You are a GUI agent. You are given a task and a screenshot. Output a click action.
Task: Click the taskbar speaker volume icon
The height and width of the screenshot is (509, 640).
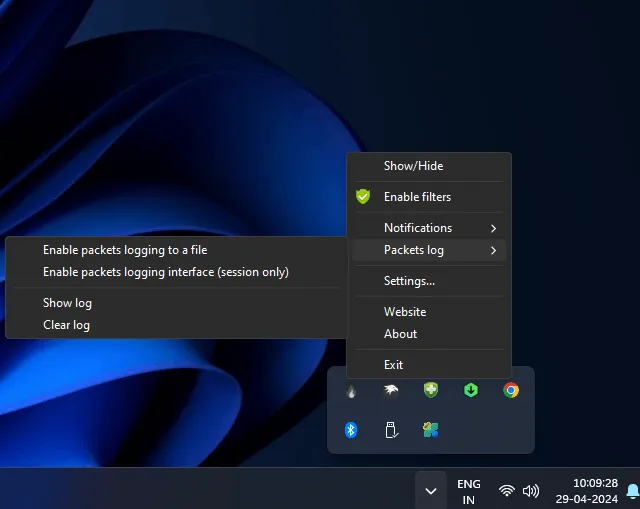(x=531, y=491)
